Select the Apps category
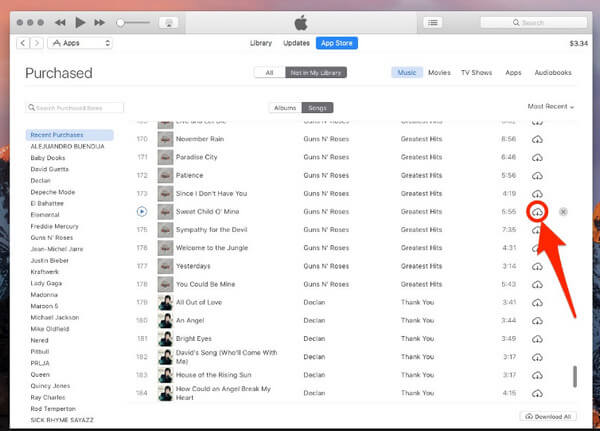The height and width of the screenshot is (431, 600). 513,72
